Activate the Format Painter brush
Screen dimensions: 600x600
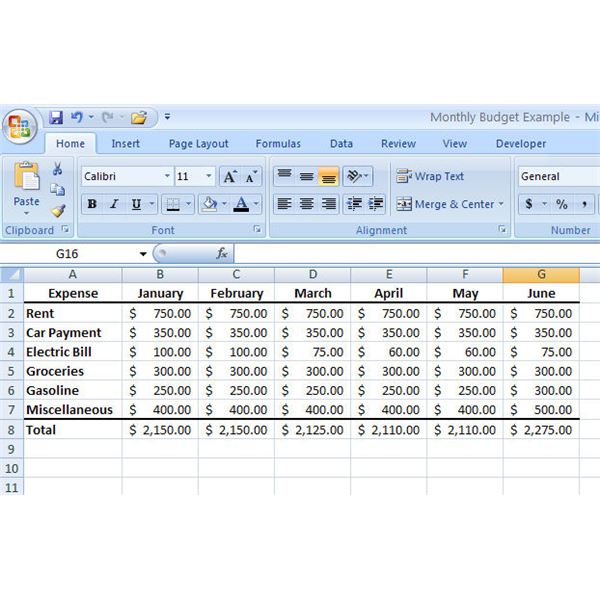coord(58,210)
